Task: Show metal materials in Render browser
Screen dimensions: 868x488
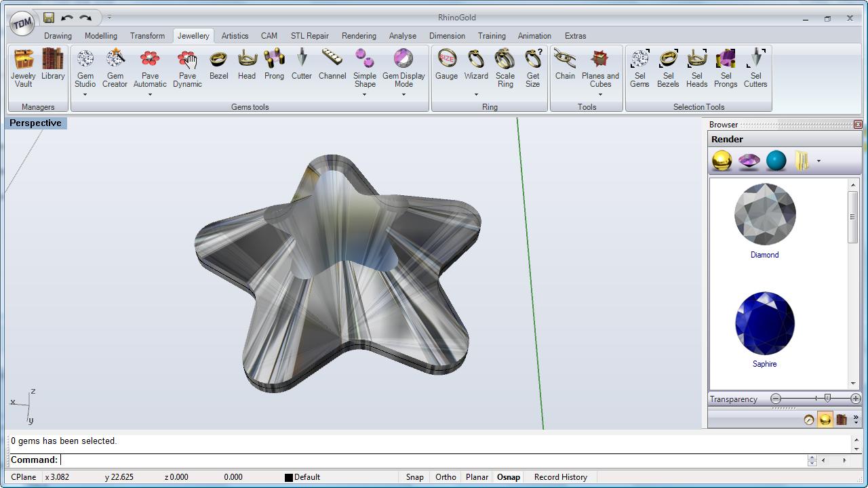Action: (x=722, y=161)
